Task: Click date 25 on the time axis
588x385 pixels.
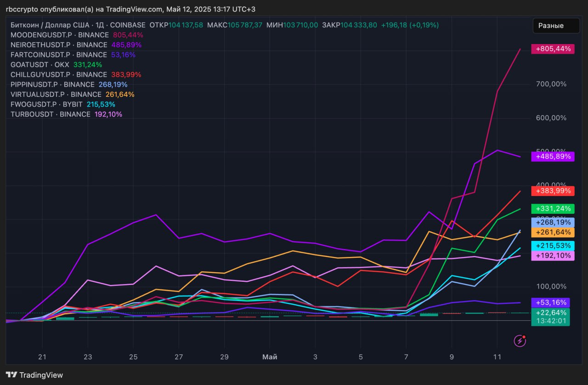Action: coord(133,357)
